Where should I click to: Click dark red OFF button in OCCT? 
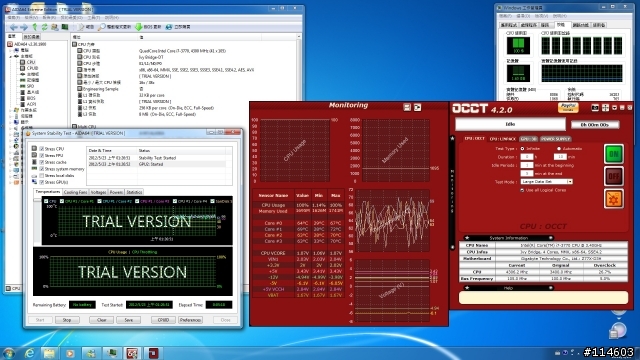click(613, 176)
